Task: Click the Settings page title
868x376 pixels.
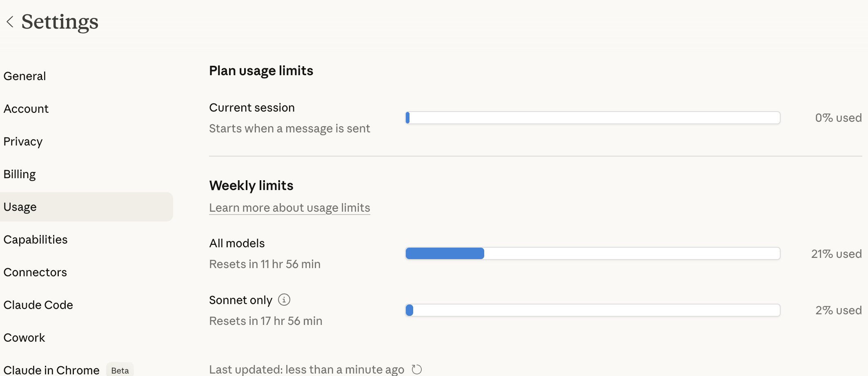Action: coord(60,22)
